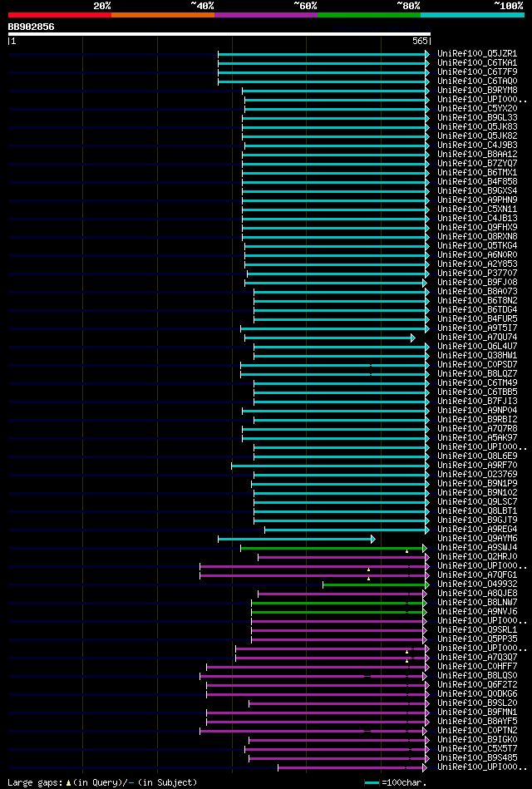The width and height of the screenshot is (532, 789).
Task: Open hit UniRef100_B9RYM8
Action: 478,90
